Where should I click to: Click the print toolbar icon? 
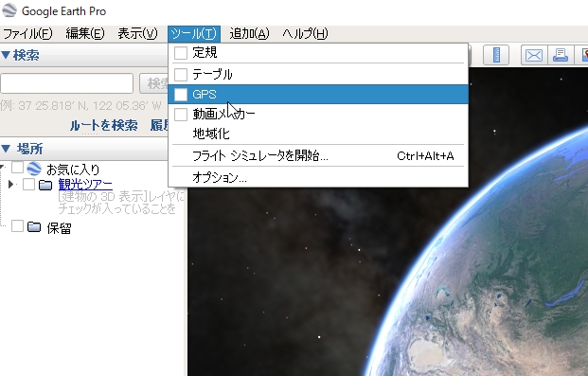coord(561,55)
